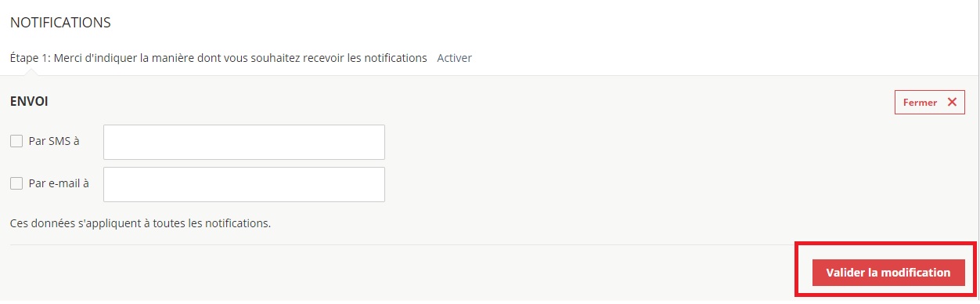Enable the Par e-mail checkbox
Viewport: 980px width, 304px height.
[x=16, y=184]
